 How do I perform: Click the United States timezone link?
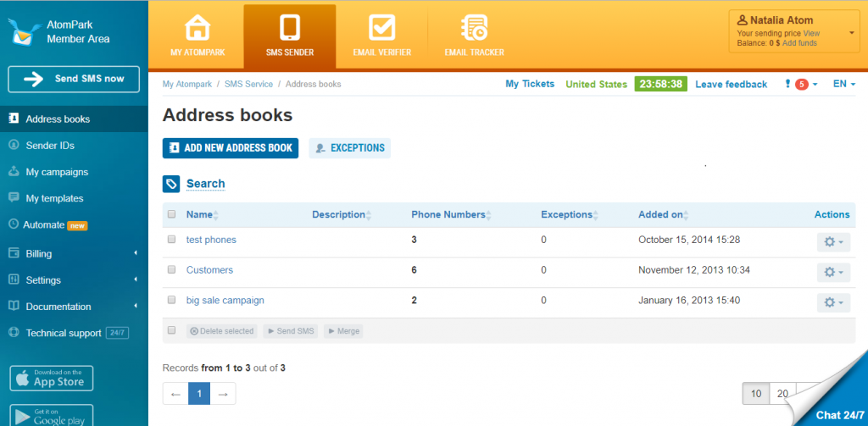596,84
